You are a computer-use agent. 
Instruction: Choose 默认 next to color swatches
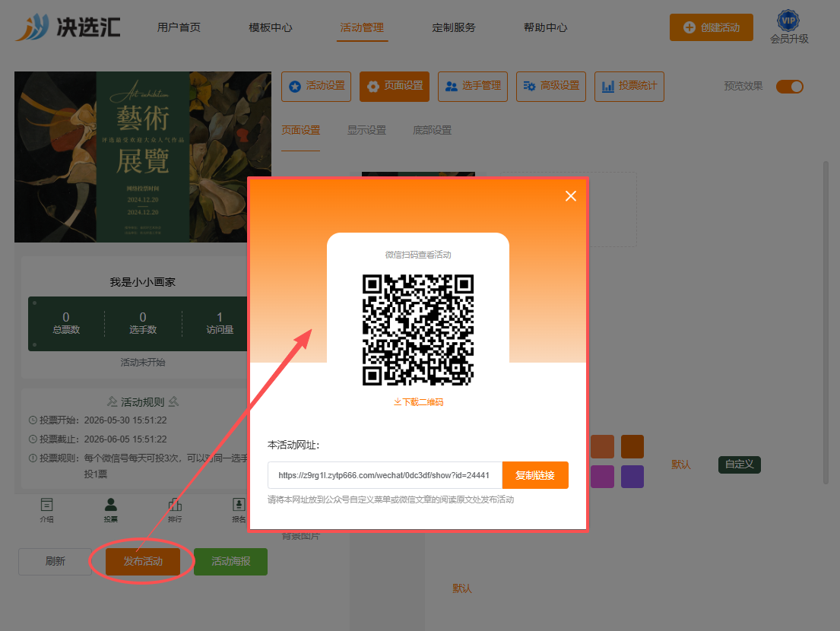coord(681,465)
